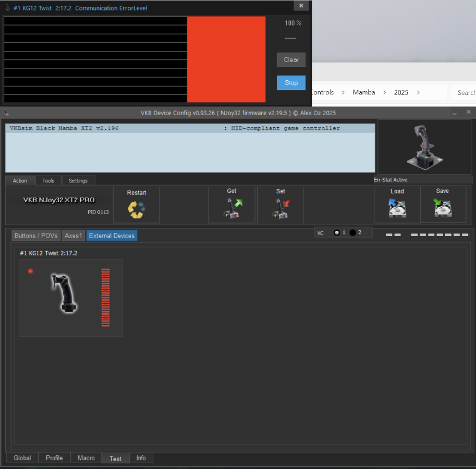Click Mamba in Explorer breadcrumb
The width and height of the screenshot is (476, 469).
click(364, 92)
